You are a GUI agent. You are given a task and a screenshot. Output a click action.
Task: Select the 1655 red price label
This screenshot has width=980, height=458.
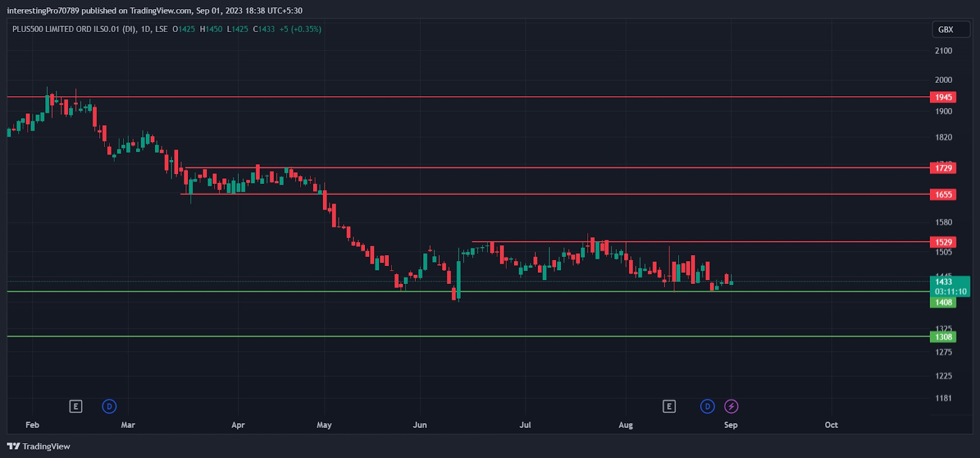[943, 194]
